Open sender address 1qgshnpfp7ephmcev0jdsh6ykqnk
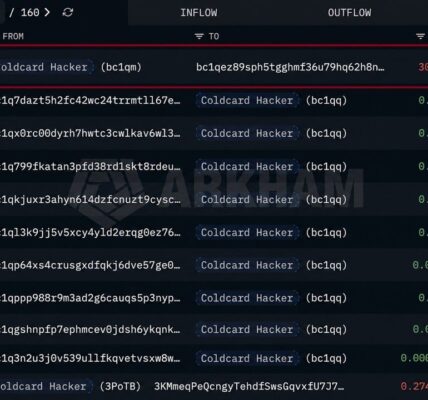Image resolution: width=428 pixels, height=400 pixels. pyautogui.click(x=90, y=329)
